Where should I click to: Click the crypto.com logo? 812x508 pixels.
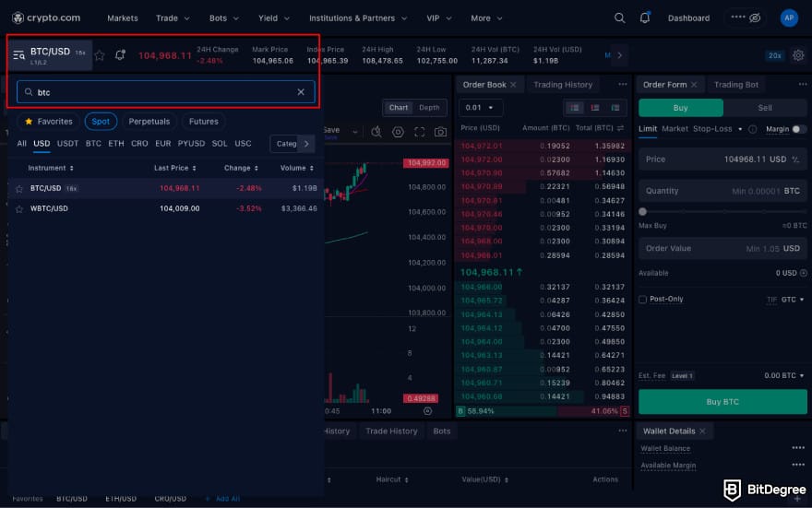pos(46,18)
